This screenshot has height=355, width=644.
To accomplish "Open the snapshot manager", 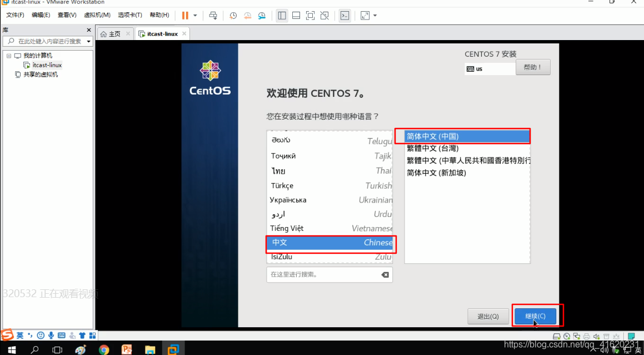I will 262,16.
